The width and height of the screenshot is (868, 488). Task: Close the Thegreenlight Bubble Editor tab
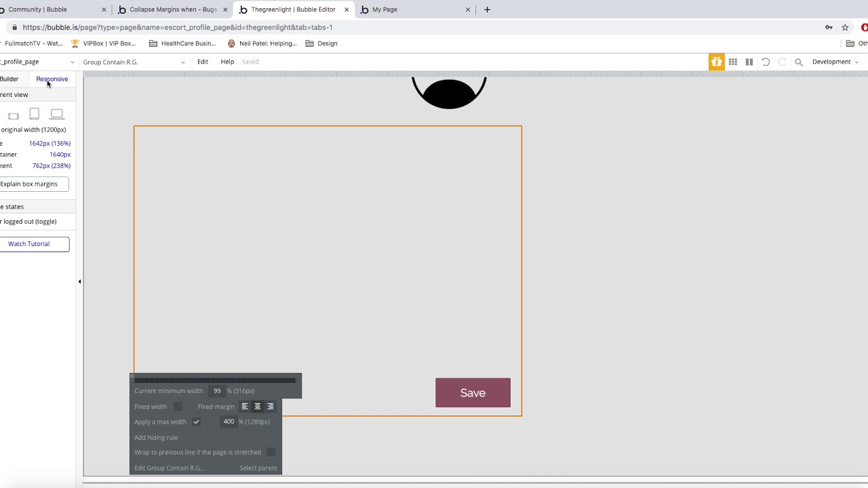(x=347, y=9)
